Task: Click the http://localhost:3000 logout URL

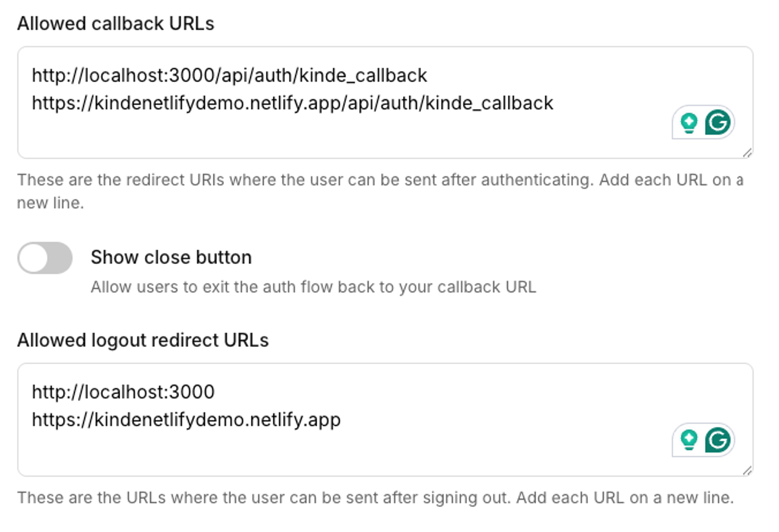Action: [123, 391]
